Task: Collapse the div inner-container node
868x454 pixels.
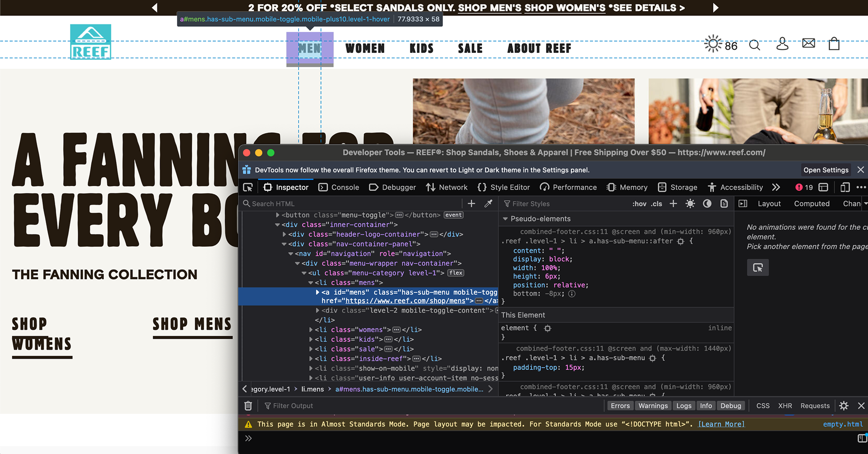Action: coord(278,225)
